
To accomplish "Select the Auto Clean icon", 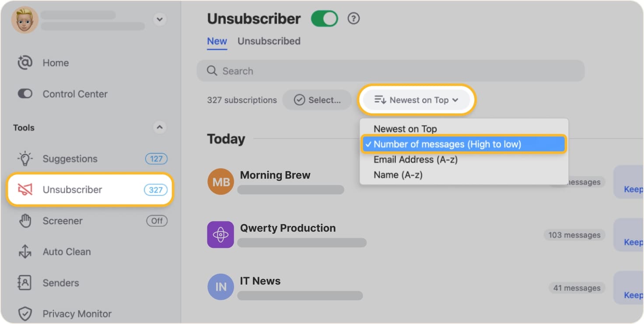I will pos(25,251).
